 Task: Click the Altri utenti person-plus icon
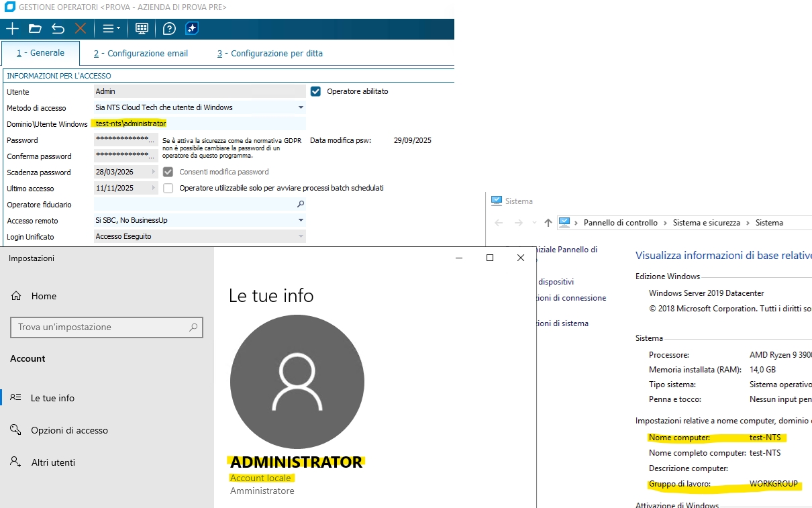(x=15, y=462)
